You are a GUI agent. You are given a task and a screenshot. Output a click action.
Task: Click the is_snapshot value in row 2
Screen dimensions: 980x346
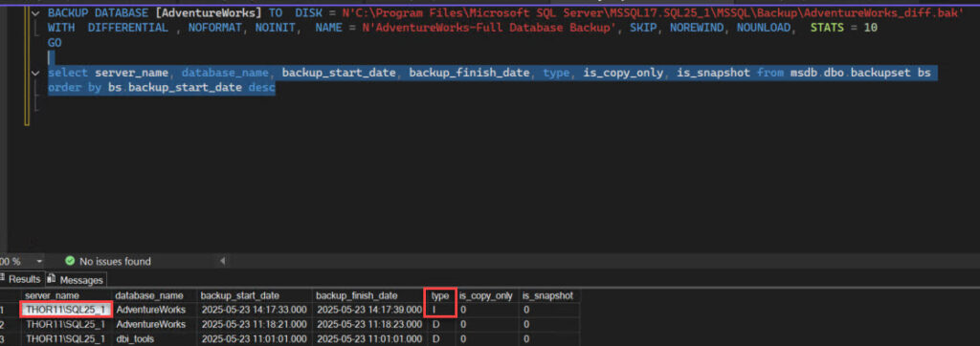click(x=548, y=324)
